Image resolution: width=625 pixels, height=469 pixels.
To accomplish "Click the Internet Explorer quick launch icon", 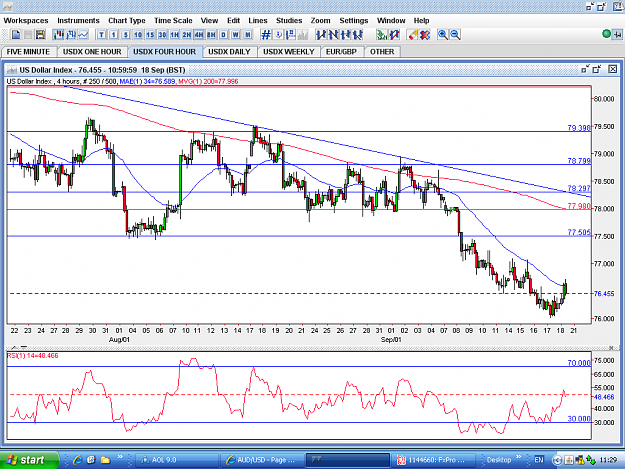I will tap(78, 460).
